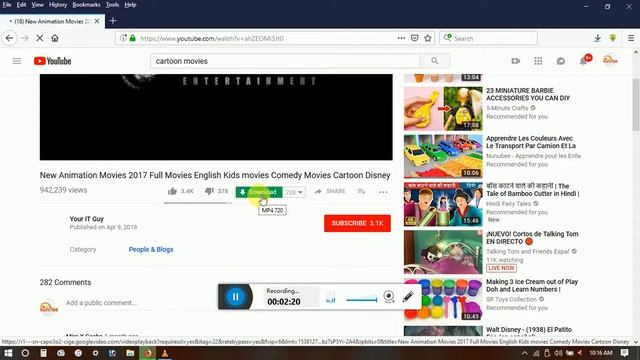This screenshot has height=360, width=640.
Task: Click the Firefox Search field
Action: click(489, 38)
